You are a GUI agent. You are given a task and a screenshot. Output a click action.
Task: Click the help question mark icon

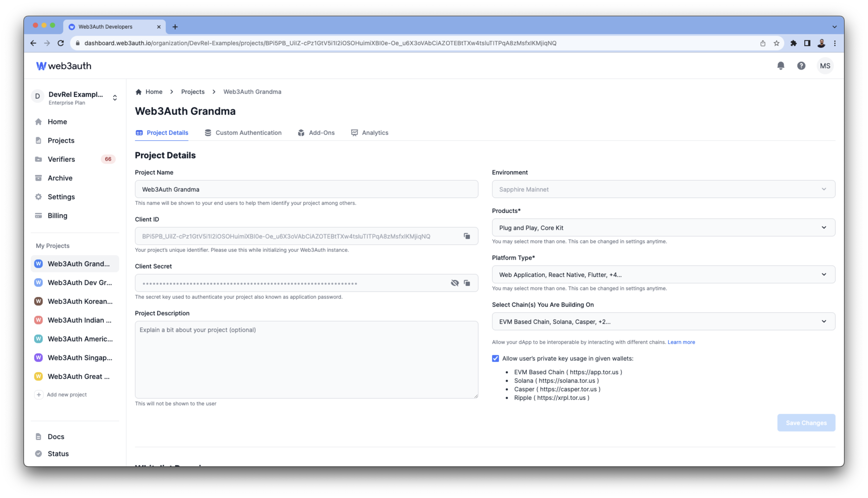pyautogui.click(x=801, y=66)
